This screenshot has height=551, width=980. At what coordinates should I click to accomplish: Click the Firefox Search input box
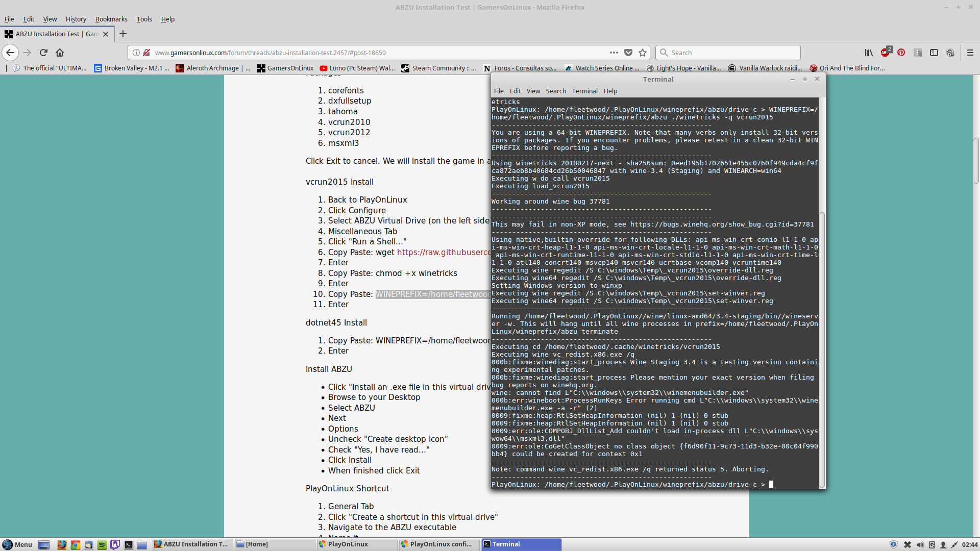pos(728,53)
